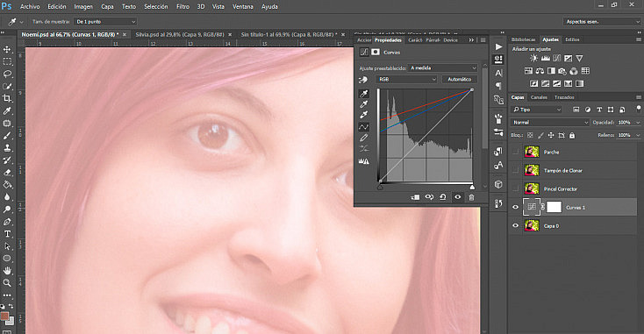
Task: Reset Curves adjustment to defaults
Action: [443, 197]
